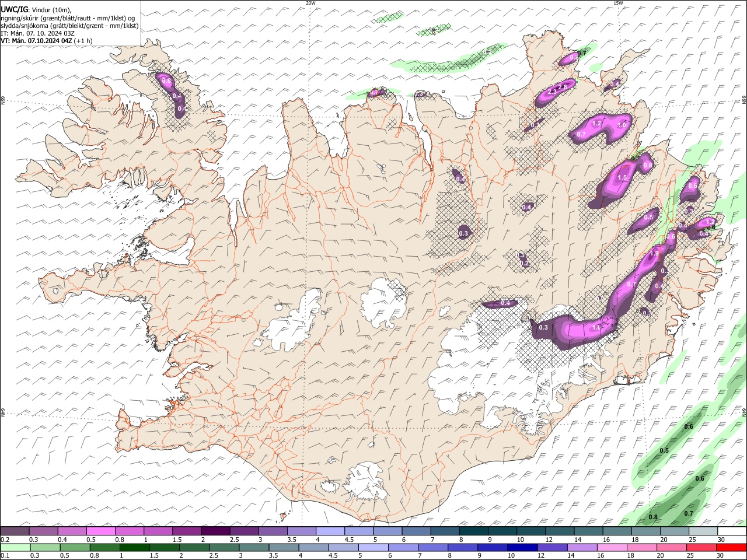
Task: Click the UWC/IG title text
Action: (13, 9)
